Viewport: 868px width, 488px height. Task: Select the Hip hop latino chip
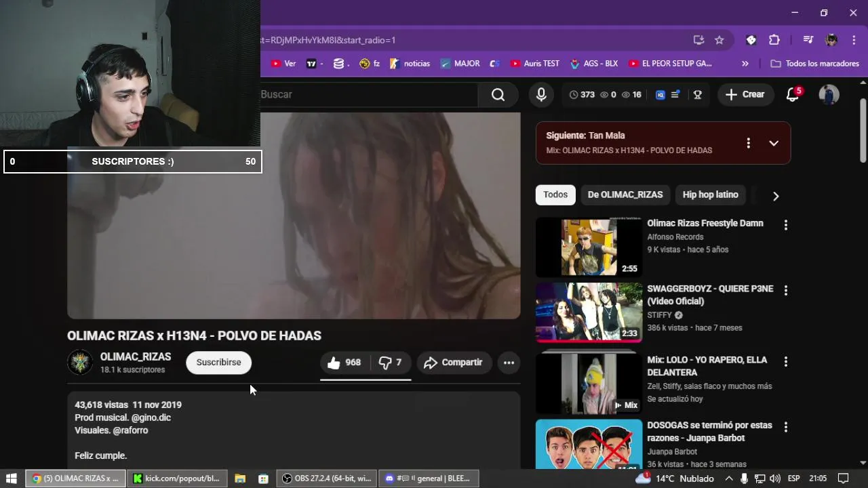710,195
